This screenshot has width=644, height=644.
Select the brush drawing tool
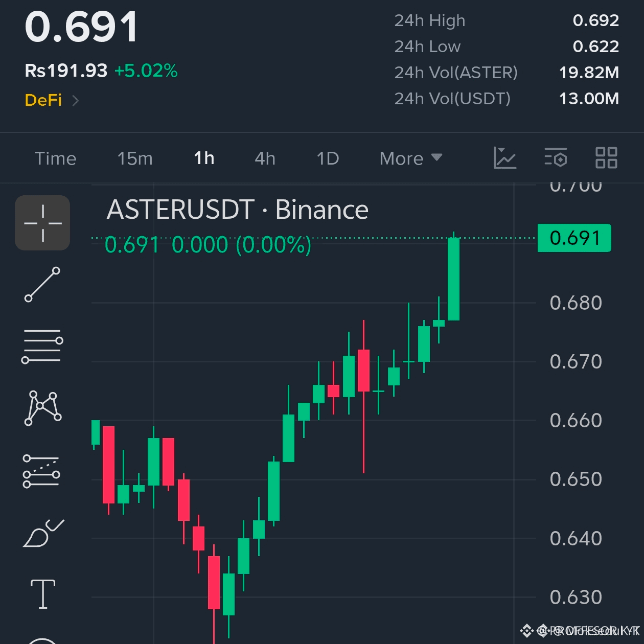[x=43, y=533]
